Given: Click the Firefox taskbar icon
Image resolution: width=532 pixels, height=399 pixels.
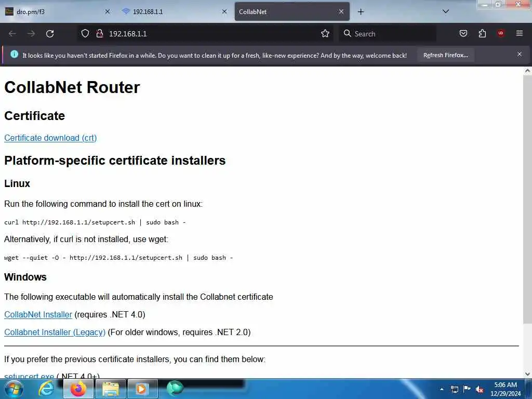Looking at the screenshot, I should click(78, 389).
